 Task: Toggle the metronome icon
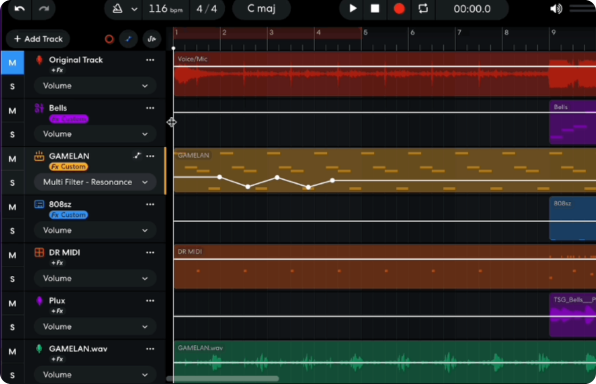117,8
